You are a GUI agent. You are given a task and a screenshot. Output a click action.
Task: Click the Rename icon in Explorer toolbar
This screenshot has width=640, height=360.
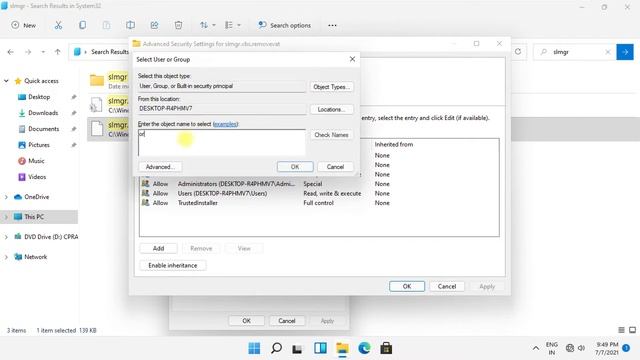[x=130, y=25]
